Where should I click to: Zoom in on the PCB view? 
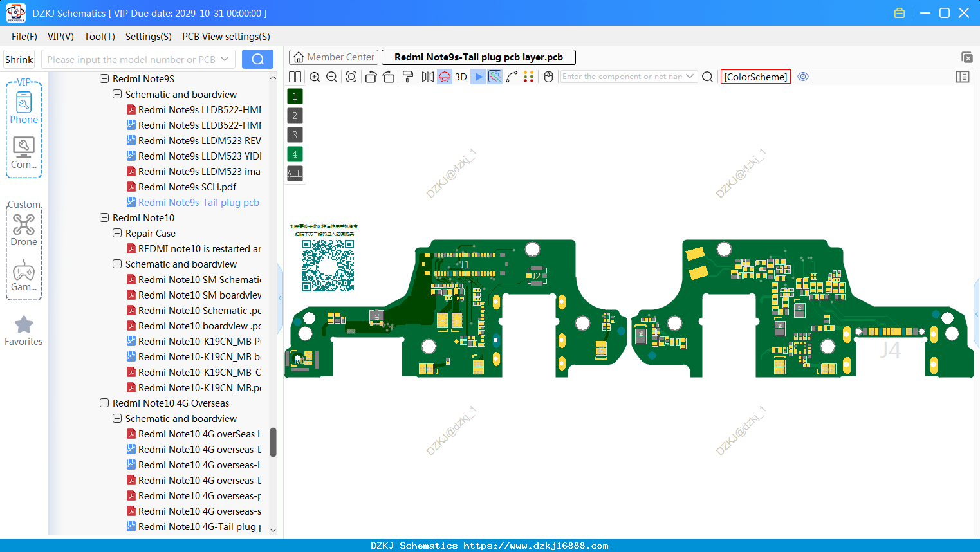click(315, 77)
